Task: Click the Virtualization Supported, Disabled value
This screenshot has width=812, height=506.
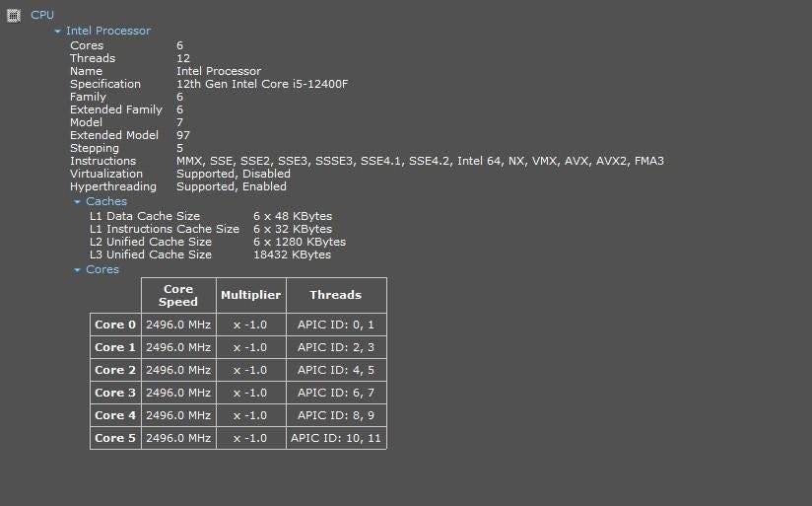Action: (x=233, y=174)
